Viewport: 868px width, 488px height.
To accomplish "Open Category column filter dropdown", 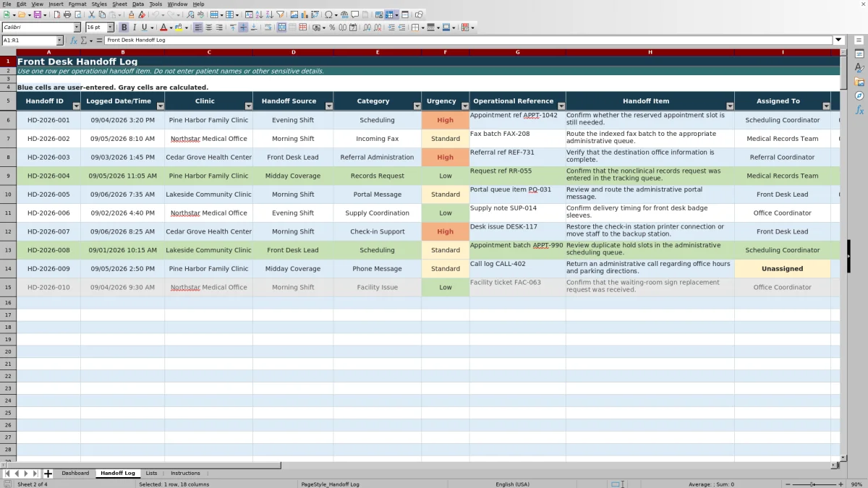I will 417,106.
